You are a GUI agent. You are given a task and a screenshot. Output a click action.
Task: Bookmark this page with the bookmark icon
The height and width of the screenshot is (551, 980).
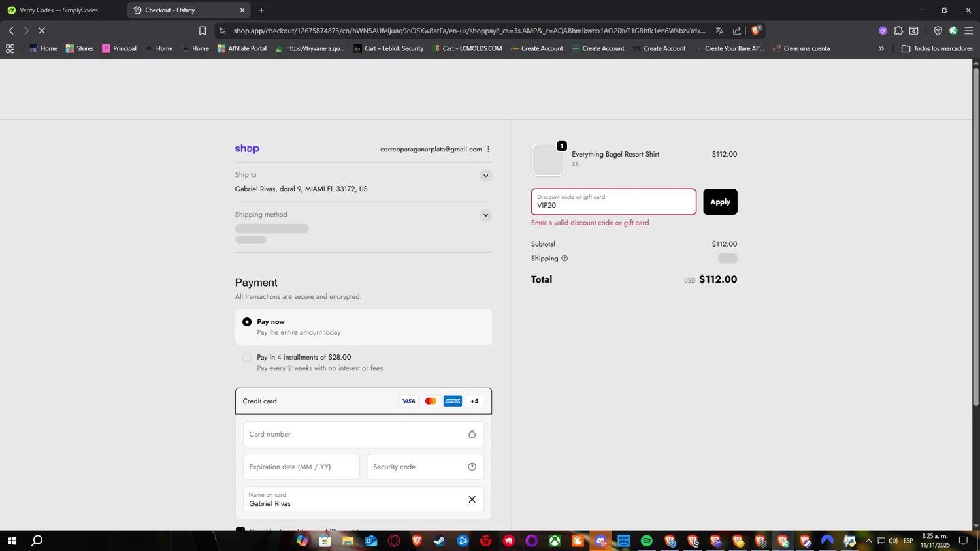tap(203, 31)
